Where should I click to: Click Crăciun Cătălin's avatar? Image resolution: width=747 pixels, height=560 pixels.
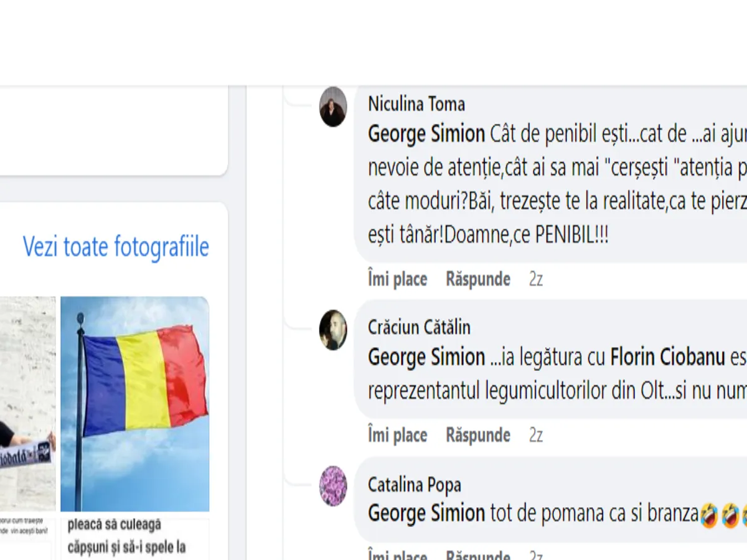tap(333, 330)
